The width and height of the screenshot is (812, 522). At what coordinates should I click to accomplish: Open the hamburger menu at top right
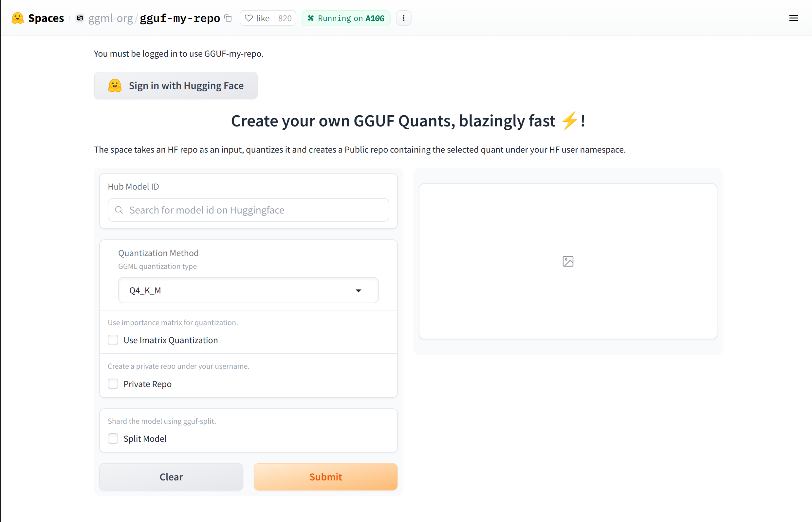coord(794,18)
